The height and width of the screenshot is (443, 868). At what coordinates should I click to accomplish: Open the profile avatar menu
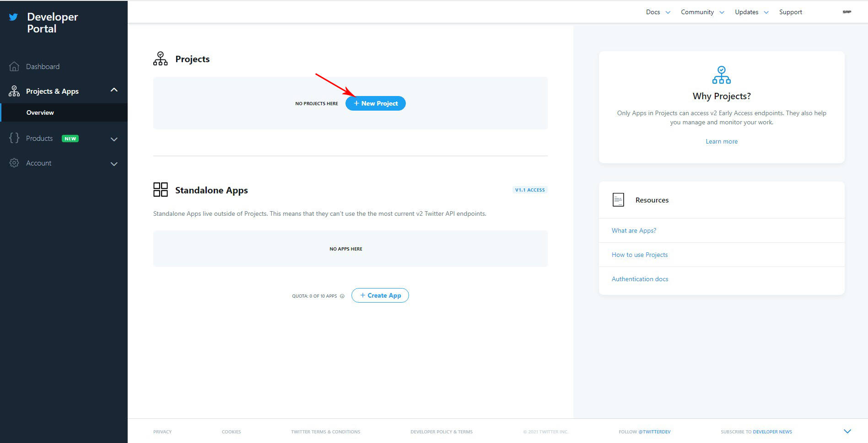pos(847,12)
